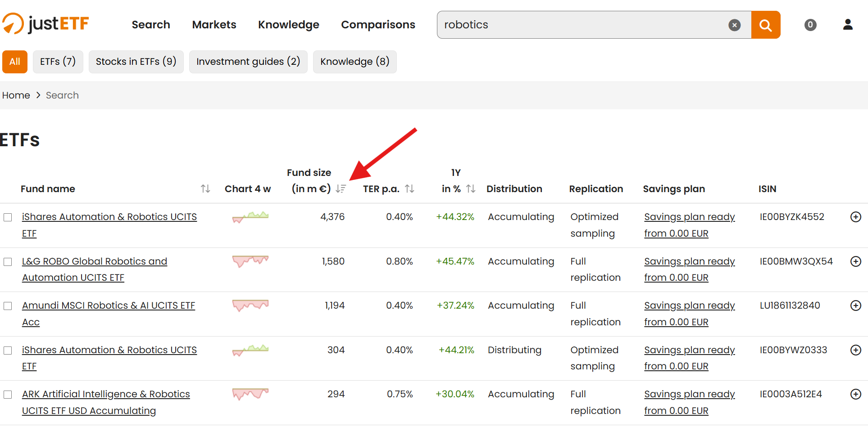Sort table by Fund size
This screenshot has width=868, height=427.
pyautogui.click(x=341, y=189)
